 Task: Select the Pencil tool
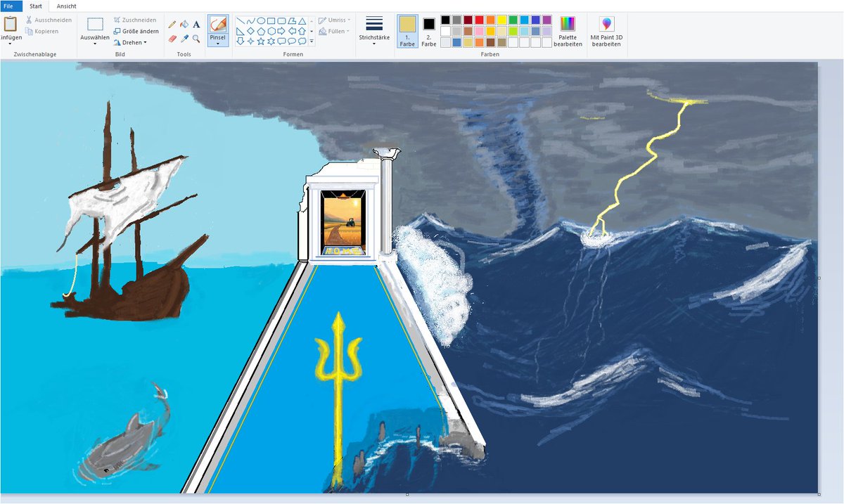tap(172, 24)
